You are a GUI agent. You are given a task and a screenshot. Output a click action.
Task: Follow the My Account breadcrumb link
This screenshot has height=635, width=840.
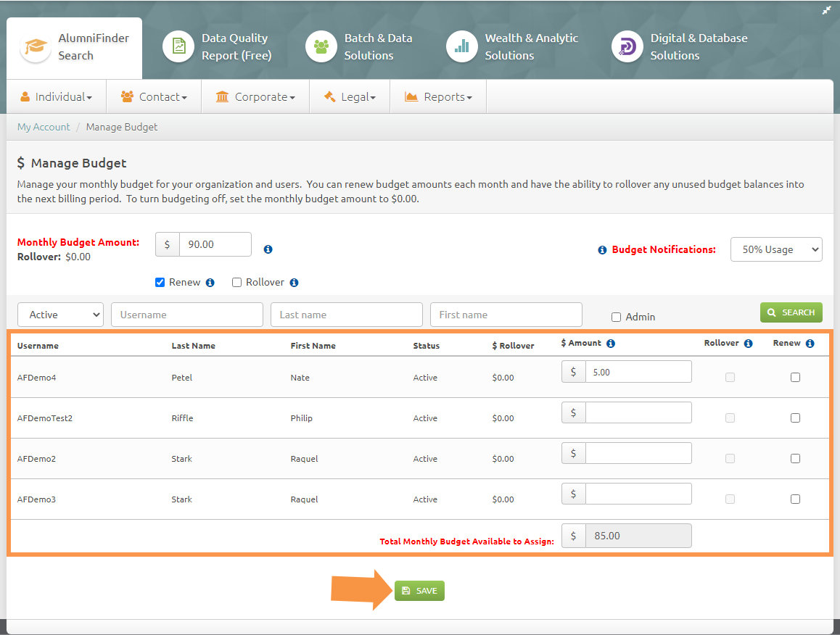pos(44,127)
